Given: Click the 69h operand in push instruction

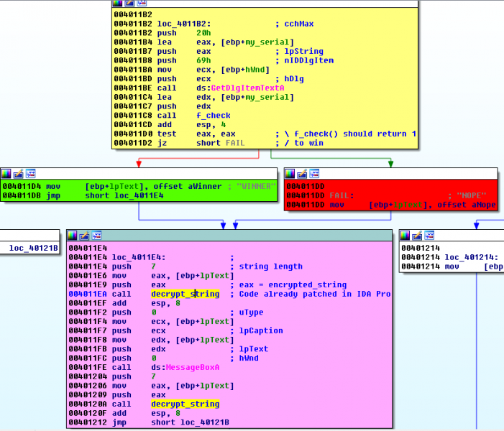Looking at the screenshot, I should click(x=203, y=61).
